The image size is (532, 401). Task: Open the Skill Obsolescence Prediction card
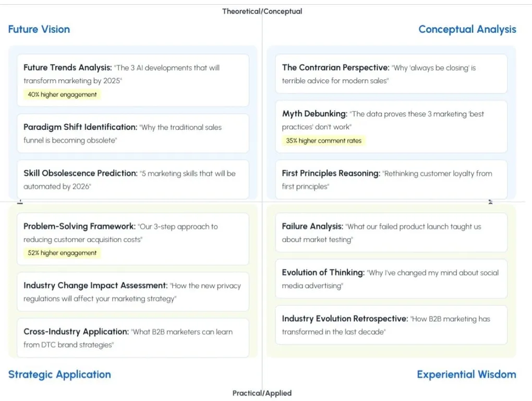132,179
